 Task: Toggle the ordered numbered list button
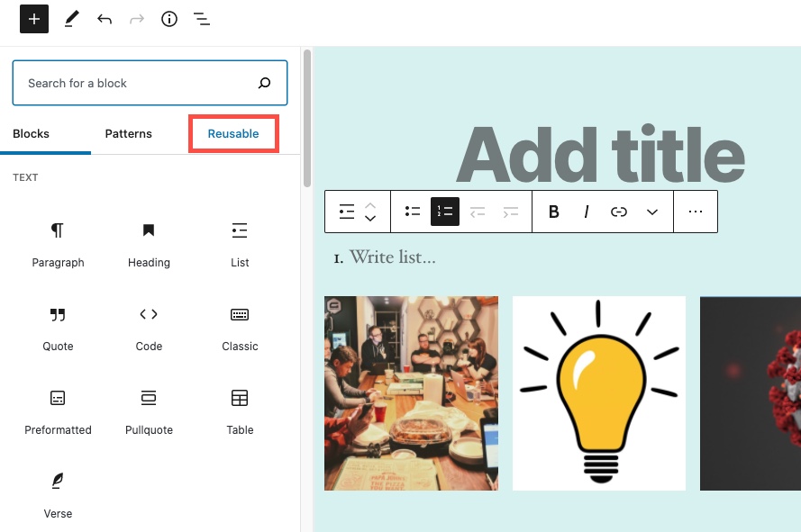pyautogui.click(x=445, y=212)
